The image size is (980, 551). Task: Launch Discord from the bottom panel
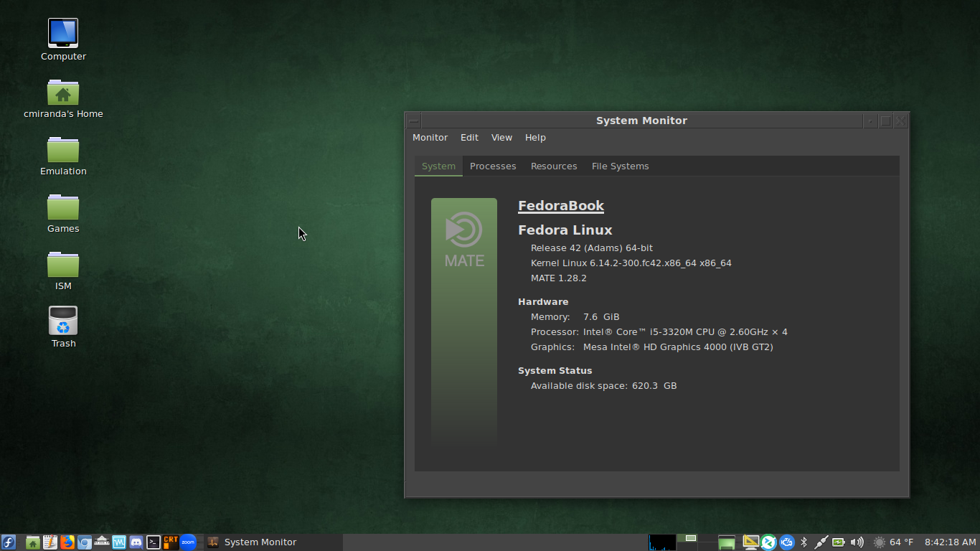click(136, 542)
